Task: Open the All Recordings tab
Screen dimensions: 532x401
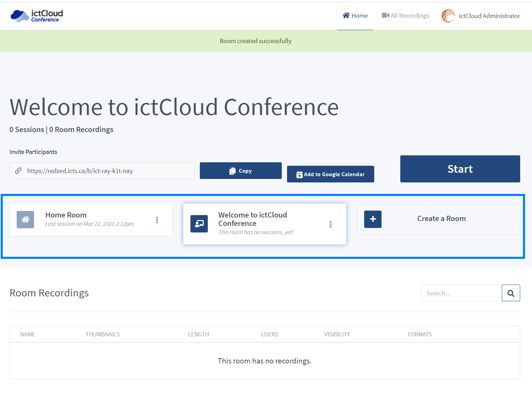Action: coord(406,16)
